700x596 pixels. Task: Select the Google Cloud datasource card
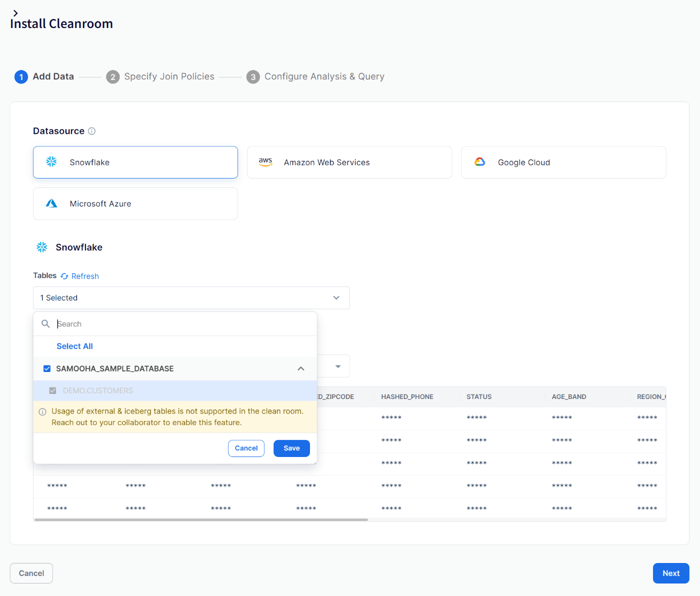(x=563, y=162)
